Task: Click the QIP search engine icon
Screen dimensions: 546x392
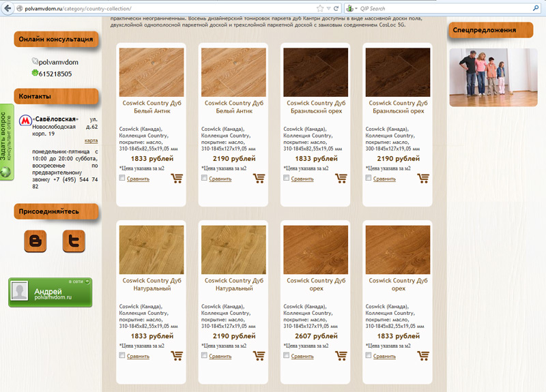Action: point(350,8)
